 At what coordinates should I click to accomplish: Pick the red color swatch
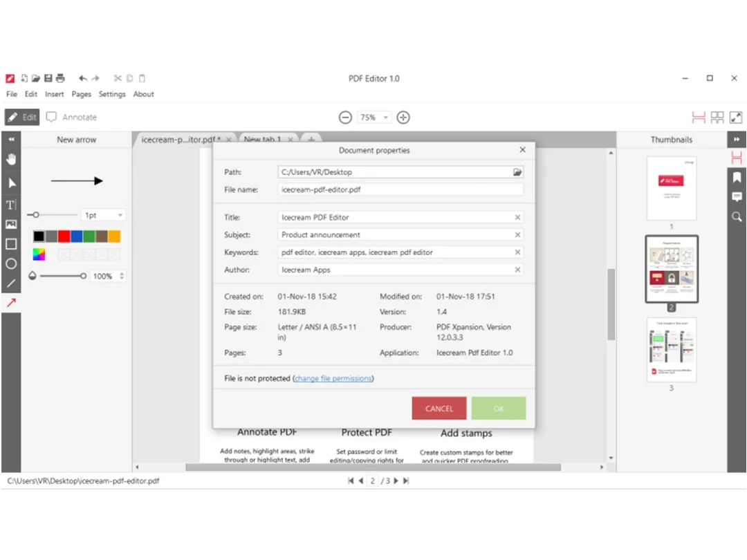point(64,236)
